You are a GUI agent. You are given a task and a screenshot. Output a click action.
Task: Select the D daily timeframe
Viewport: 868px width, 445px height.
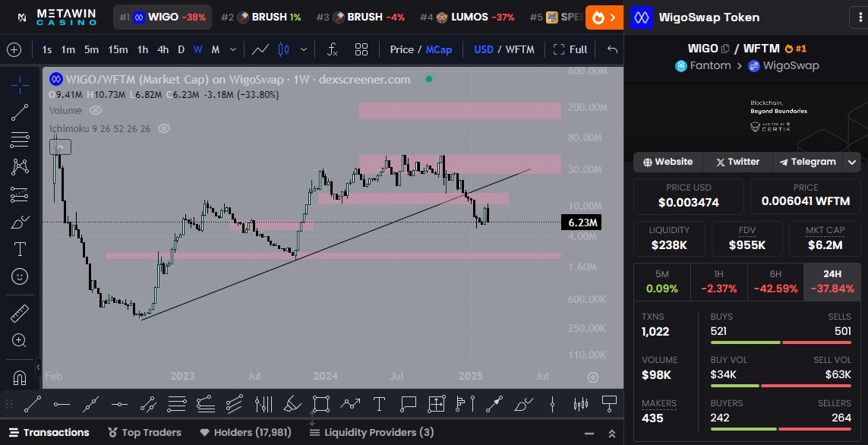point(181,50)
